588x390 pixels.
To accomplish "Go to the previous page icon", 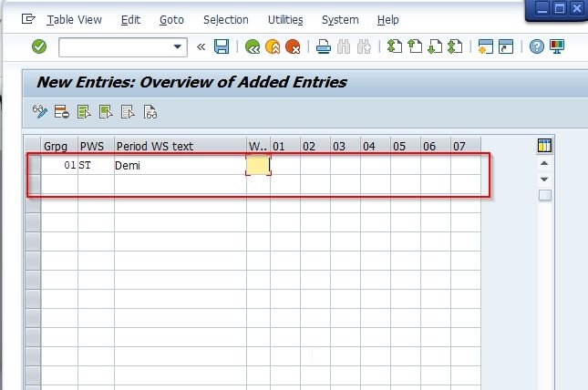I will tap(415, 46).
